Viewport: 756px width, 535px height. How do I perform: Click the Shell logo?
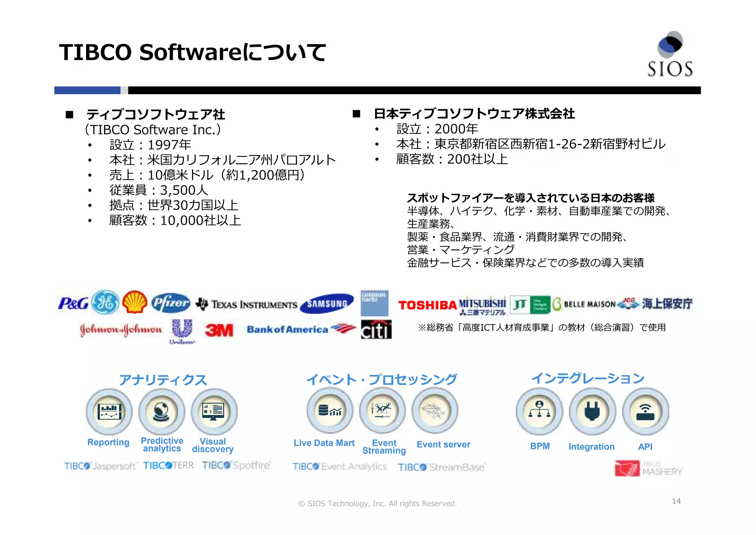[x=135, y=302]
